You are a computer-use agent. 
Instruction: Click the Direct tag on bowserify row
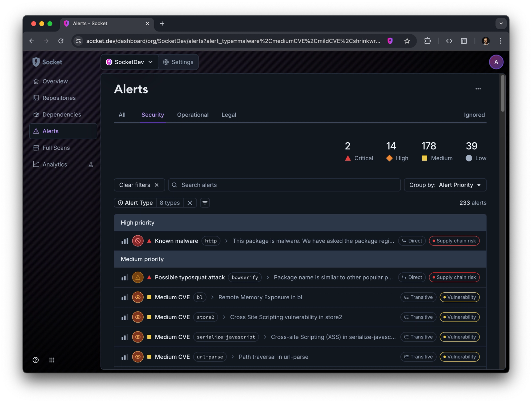pos(412,277)
